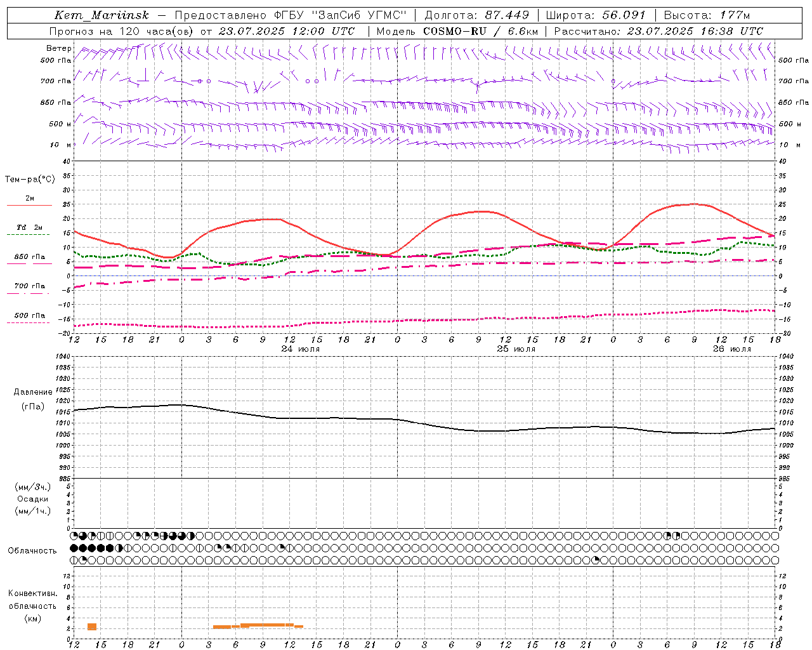Click the Тем-ра(°C) panel label
The height and width of the screenshot is (650, 812).
pos(30,180)
